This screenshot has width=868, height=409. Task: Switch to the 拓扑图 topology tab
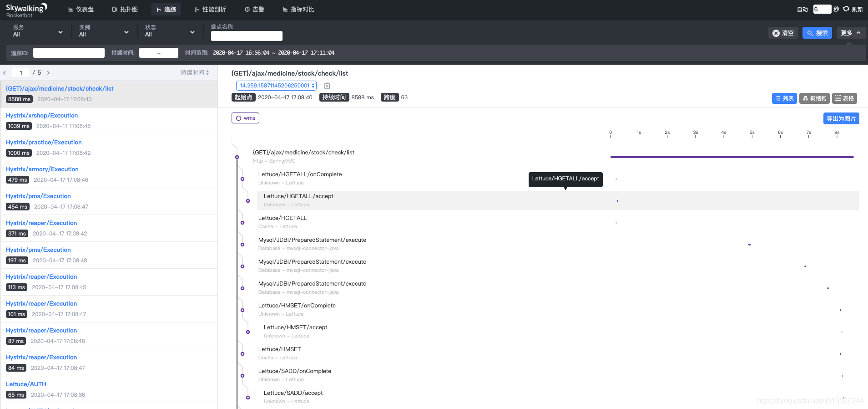point(125,9)
